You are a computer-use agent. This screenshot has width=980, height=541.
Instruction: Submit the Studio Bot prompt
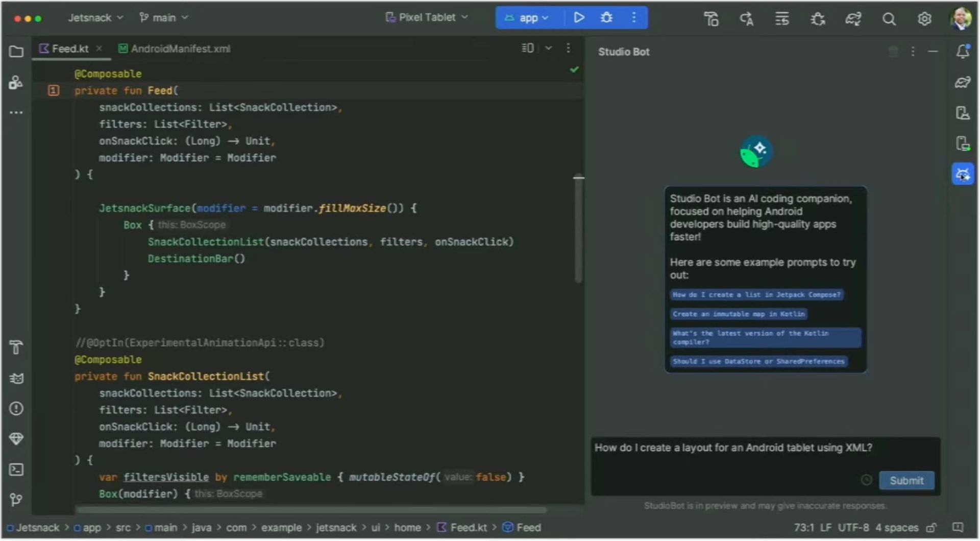pos(906,480)
